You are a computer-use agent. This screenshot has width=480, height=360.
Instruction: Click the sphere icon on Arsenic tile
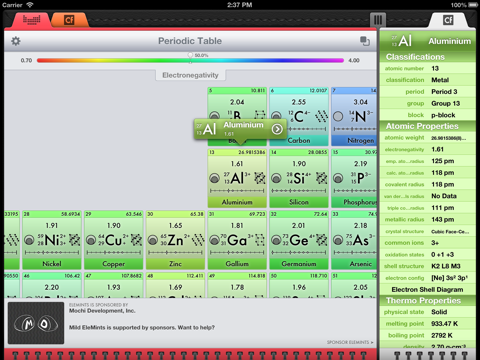tap(338, 240)
